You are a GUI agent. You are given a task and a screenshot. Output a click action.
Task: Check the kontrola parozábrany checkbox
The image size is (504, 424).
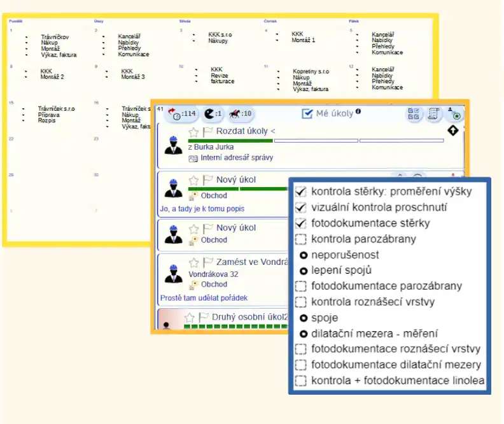pos(301,239)
